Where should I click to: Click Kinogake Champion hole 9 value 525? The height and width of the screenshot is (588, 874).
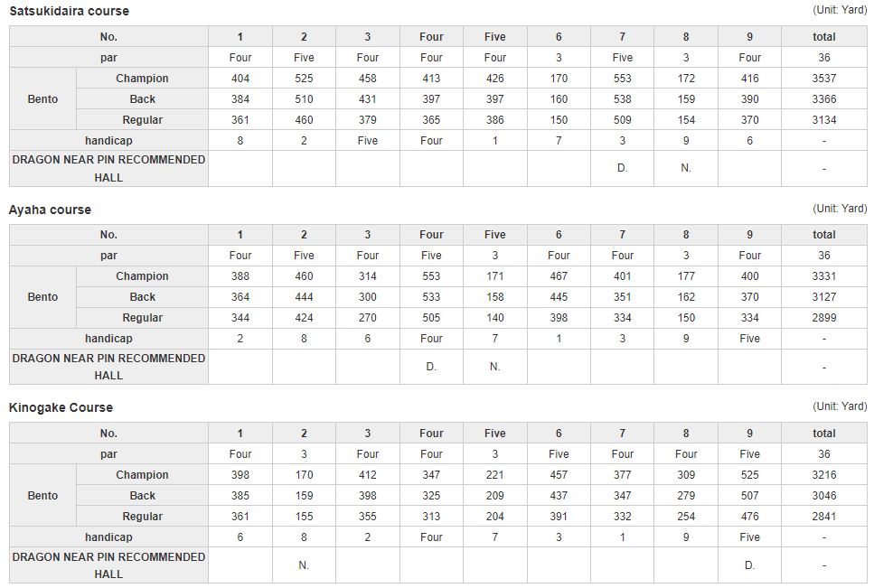point(749,475)
